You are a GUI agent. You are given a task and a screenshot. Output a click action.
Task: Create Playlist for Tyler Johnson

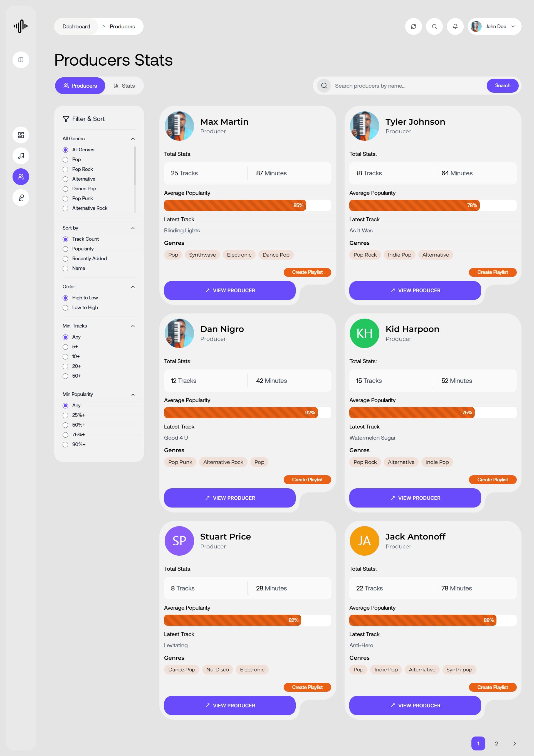click(493, 272)
